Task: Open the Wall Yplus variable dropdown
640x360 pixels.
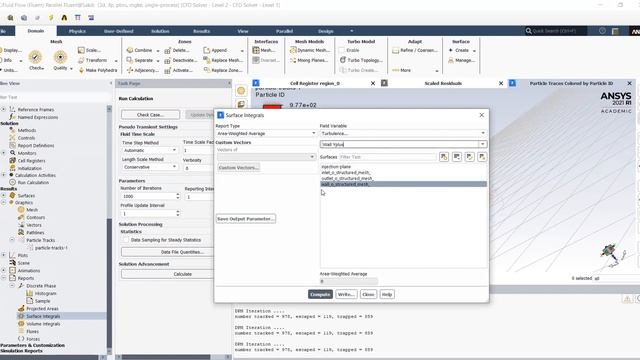Action: coord(482,144)
